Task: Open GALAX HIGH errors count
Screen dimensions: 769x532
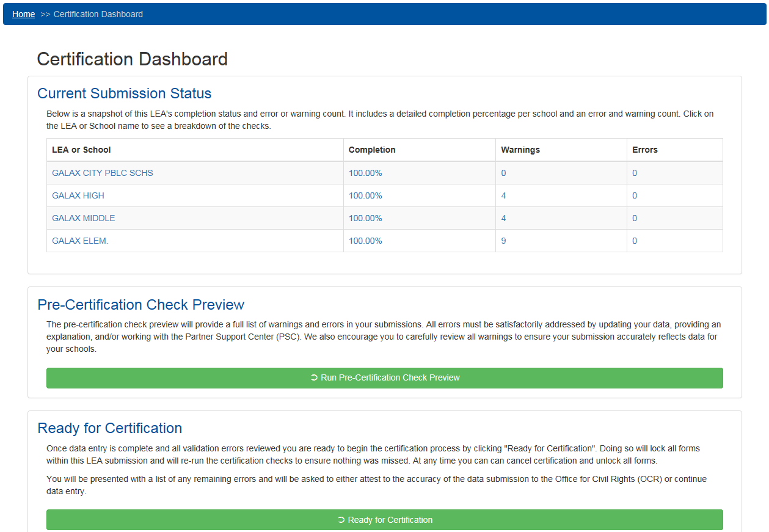Action: [635, 195]
